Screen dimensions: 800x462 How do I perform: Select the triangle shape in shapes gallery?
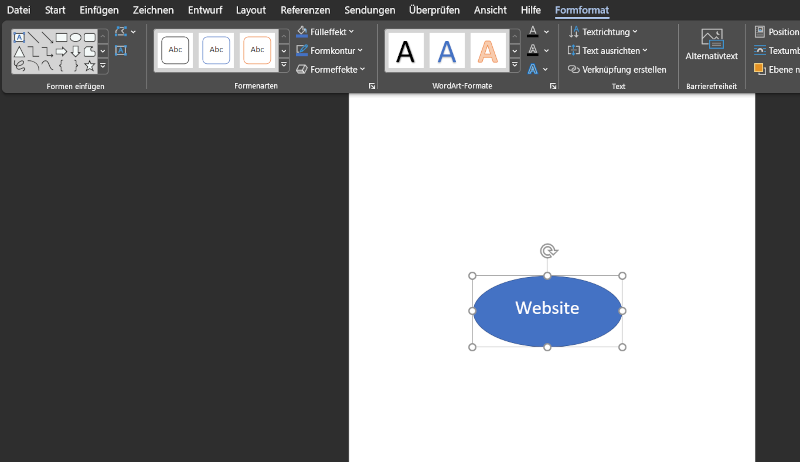(19, 52)
